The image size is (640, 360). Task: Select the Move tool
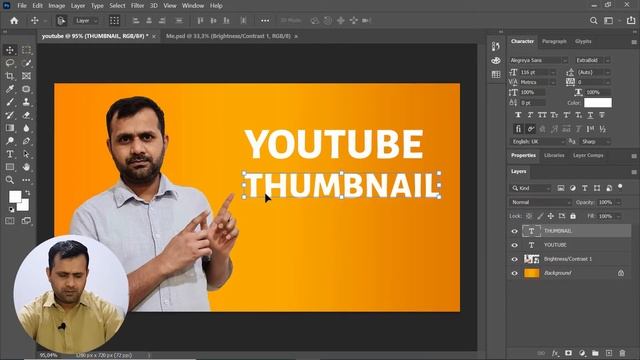pos(10,50)
